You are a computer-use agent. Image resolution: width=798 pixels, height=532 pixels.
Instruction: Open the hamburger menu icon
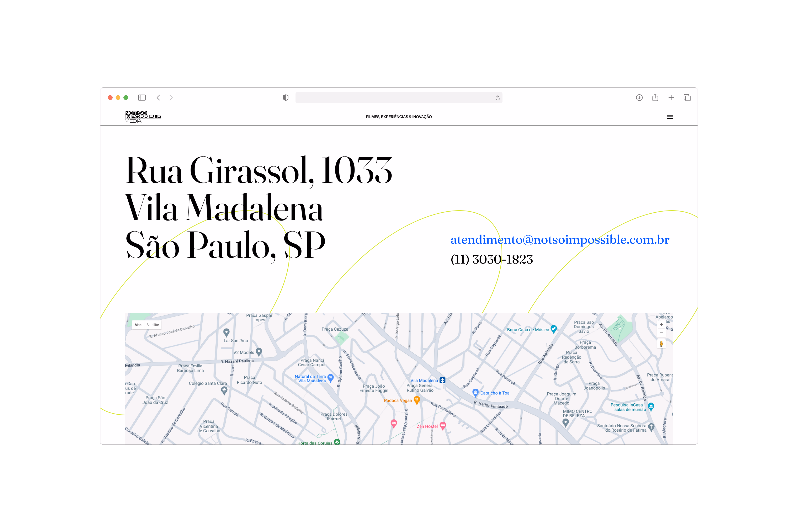pyautogui.click(x=670, y=117)
